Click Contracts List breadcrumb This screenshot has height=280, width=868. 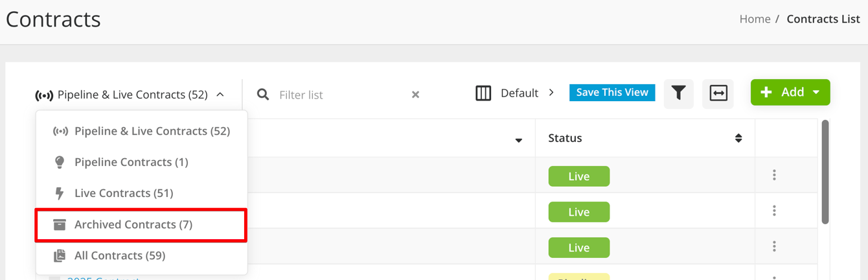click(823, 19)
